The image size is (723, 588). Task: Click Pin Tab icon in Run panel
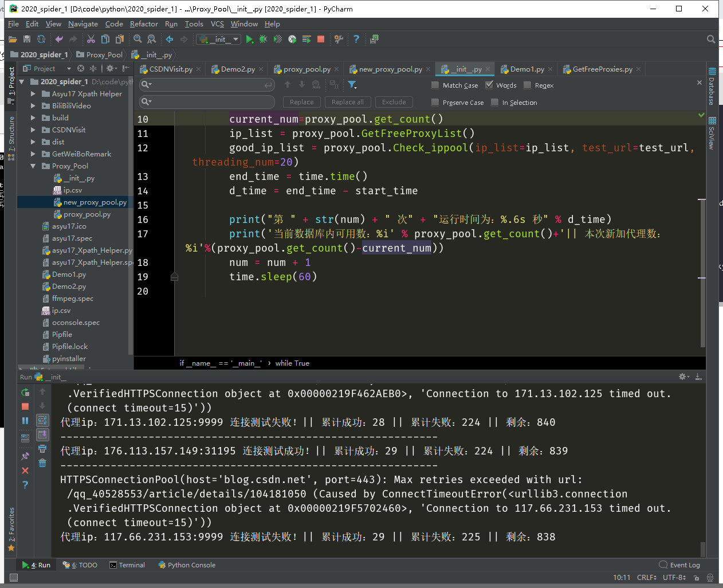pos(25,456)
